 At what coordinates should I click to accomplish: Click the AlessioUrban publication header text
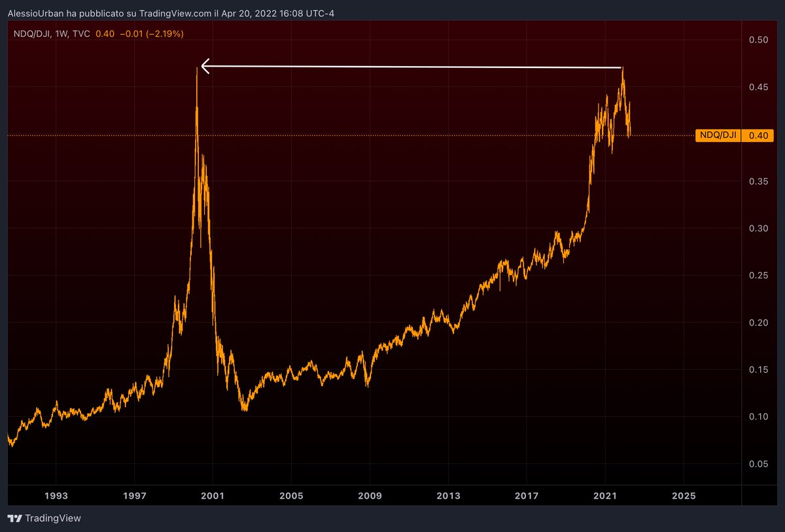pyautogui.click(x=171, y=14)
